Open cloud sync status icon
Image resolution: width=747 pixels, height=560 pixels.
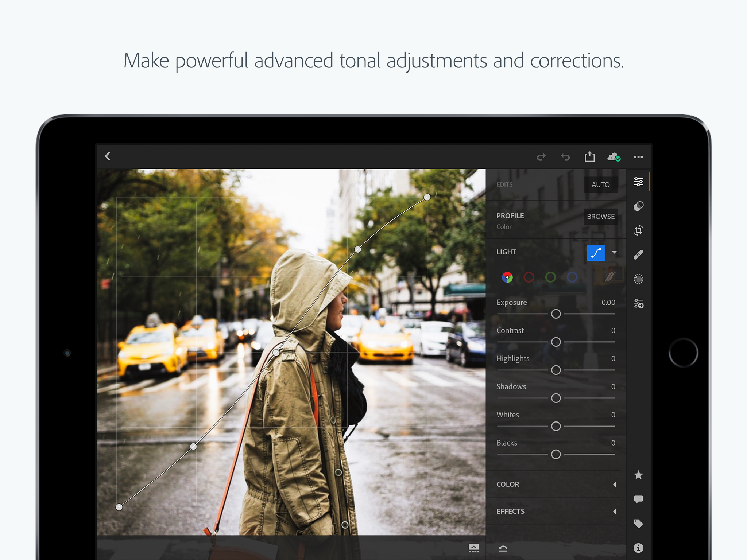614,157
